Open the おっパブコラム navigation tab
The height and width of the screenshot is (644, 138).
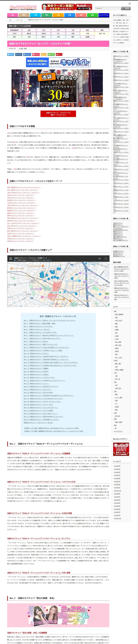click(104, 15)
